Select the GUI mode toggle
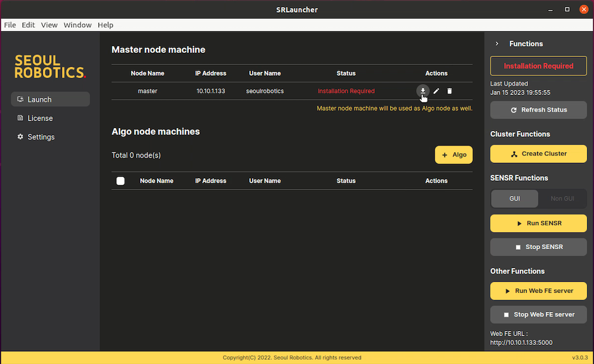The width and height of the screenshot is (594, 364). (515, 198)
